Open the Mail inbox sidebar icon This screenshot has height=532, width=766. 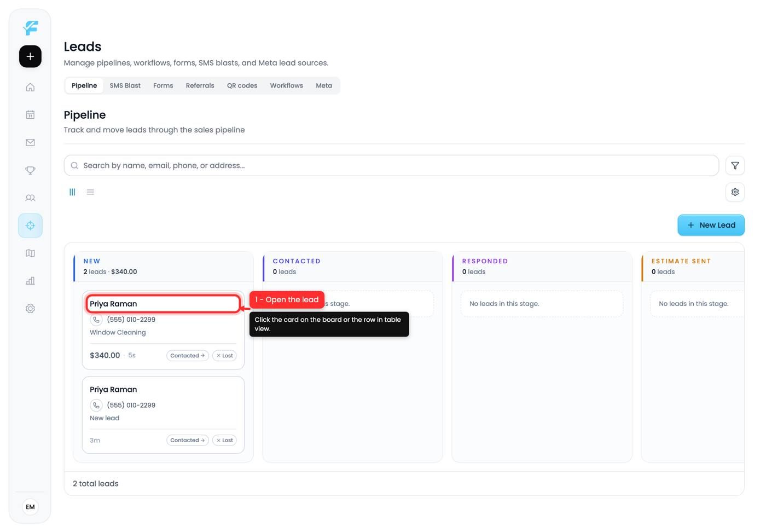30,142
